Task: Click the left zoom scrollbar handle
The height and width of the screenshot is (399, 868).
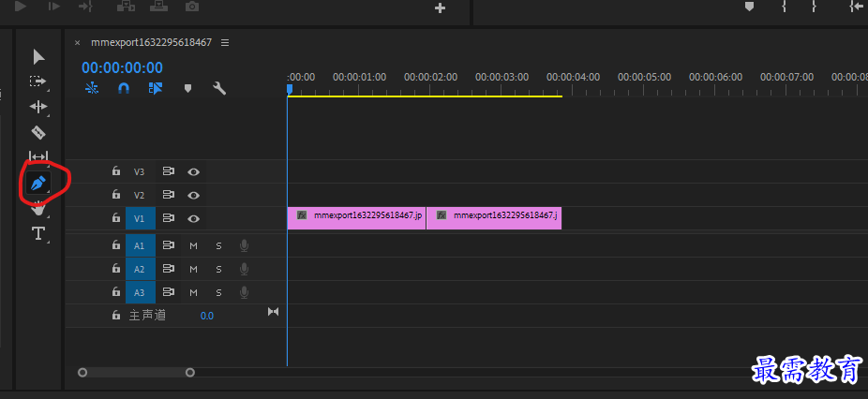Action: (82, 373)
